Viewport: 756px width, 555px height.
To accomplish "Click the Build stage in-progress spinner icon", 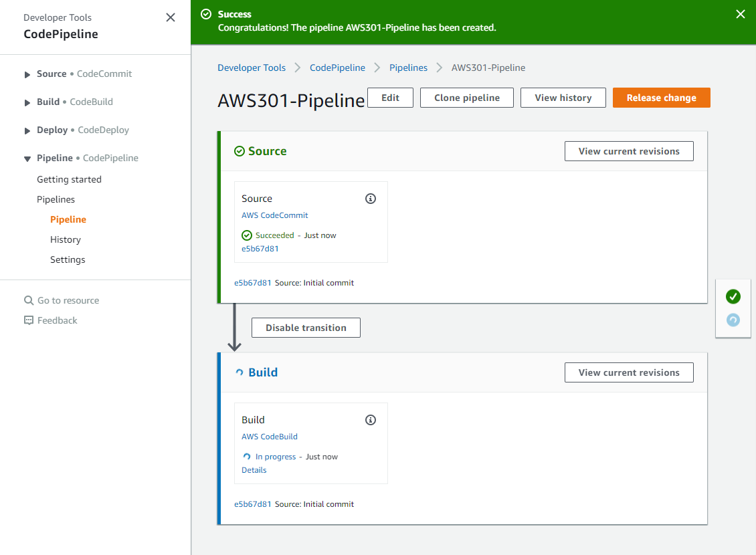I will [x=239, y=372].
